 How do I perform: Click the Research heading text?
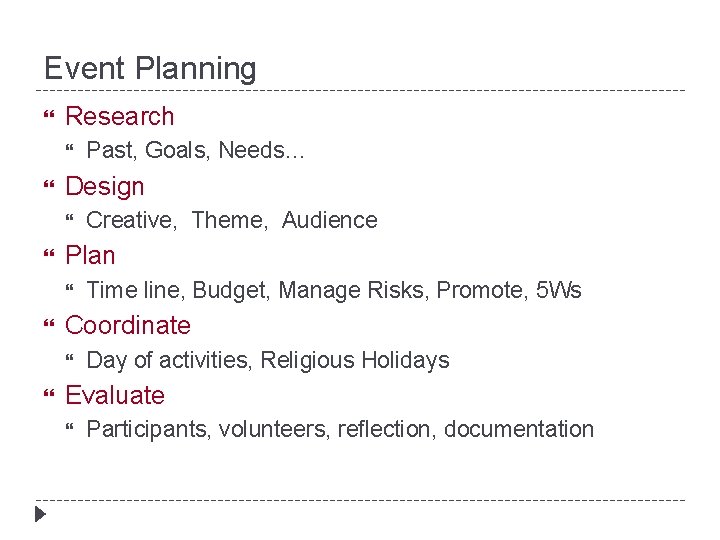119,117
